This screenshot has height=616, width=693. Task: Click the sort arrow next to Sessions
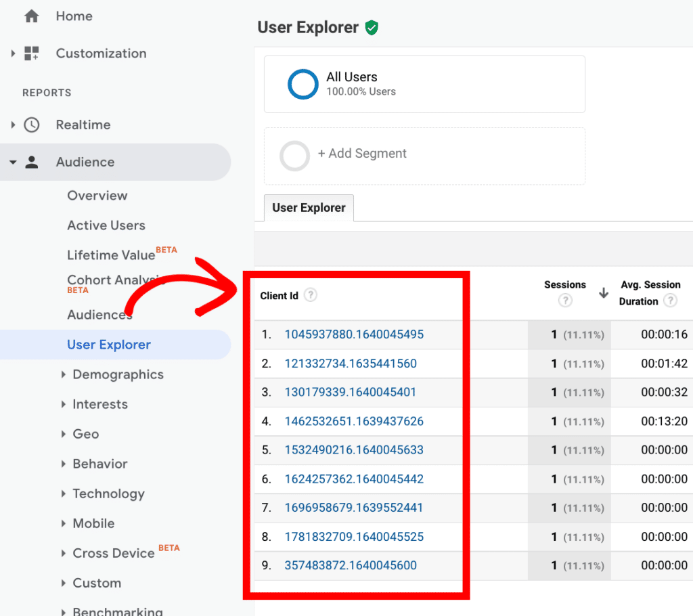pyautogui.click(x=602, y=292)
